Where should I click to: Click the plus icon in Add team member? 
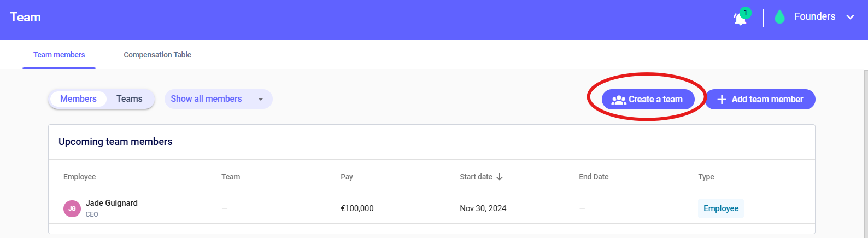[x=722, y=100]
